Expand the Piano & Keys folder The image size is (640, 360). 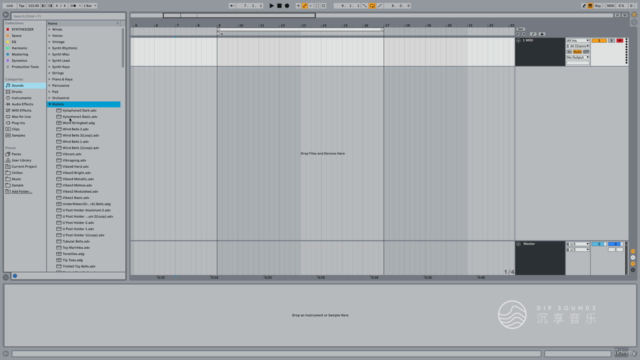click(49, 79)
